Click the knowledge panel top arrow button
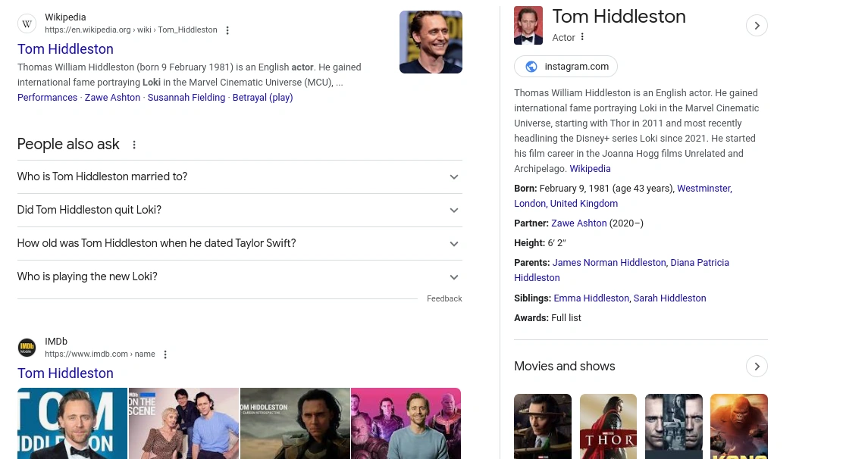The height and width of the screenshot is (459, 868). pos(756,26)
